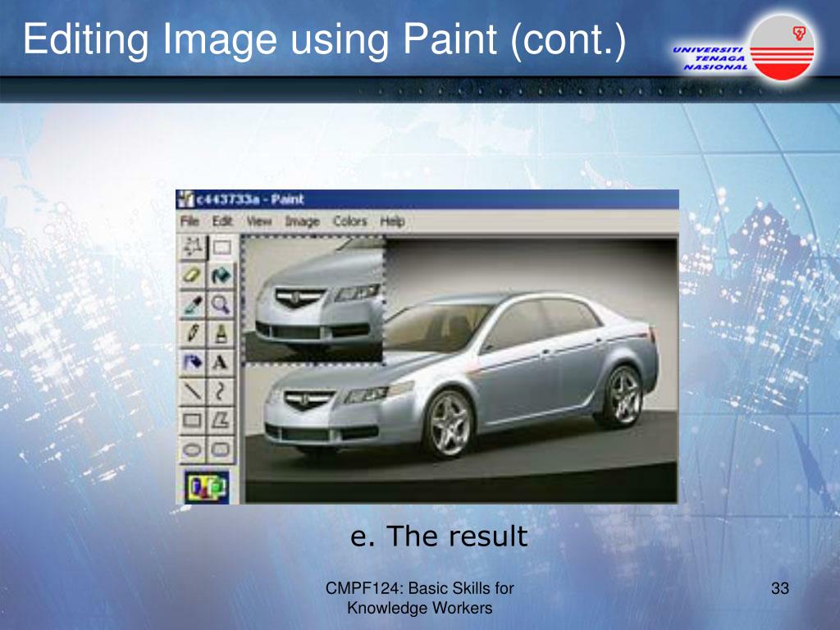The width and height of the screenshot is (840, 630).
Task: Pick the Curve tool
Action: pos(221,391)
